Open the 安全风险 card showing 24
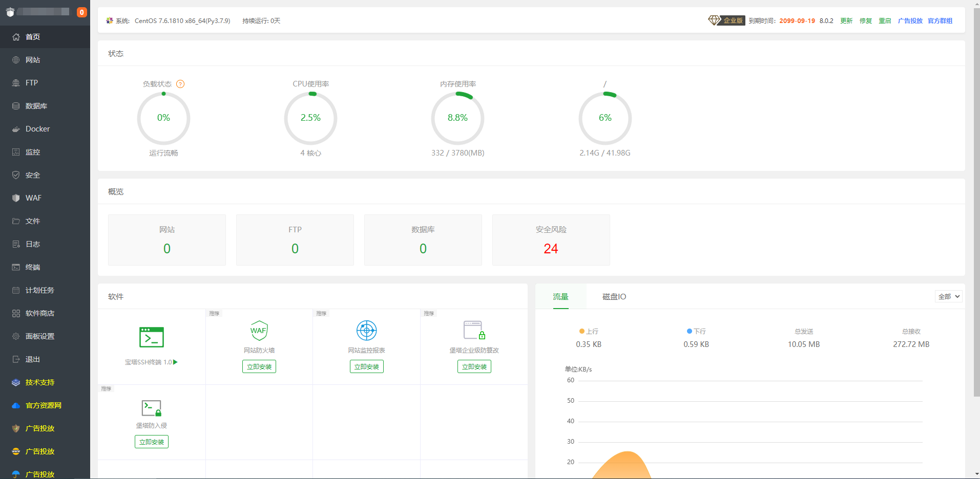The image size is (980, 479). coord(551,240)
